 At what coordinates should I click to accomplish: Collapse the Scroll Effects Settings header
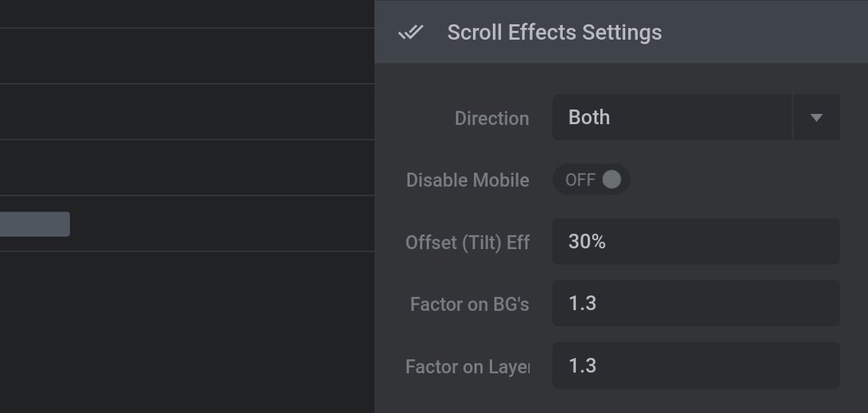[x=621, y=32]
